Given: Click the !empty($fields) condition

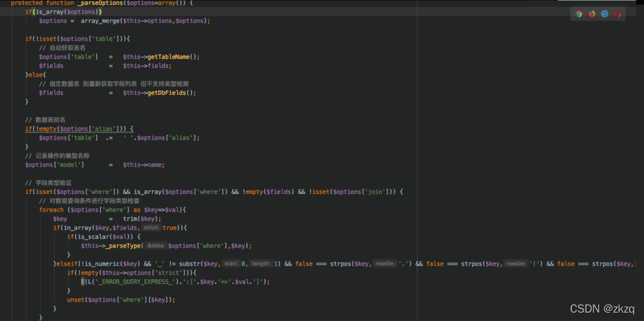Looking at the screenshot, I should click(268, 192).
